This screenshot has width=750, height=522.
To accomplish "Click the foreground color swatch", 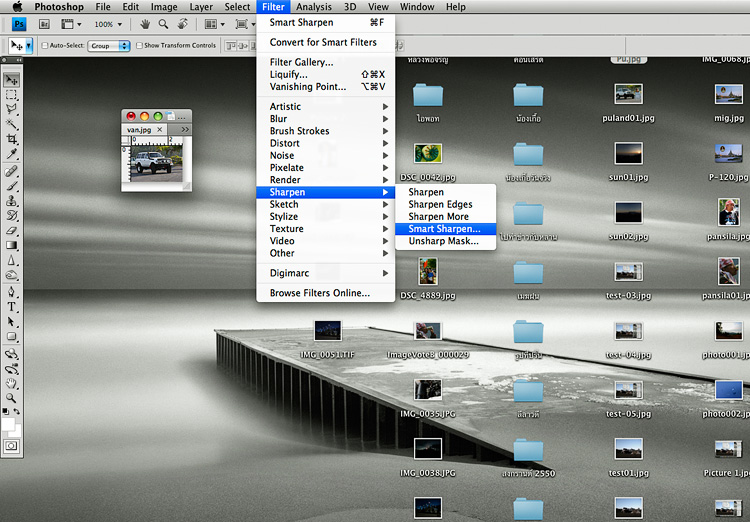I will [9, 425].
